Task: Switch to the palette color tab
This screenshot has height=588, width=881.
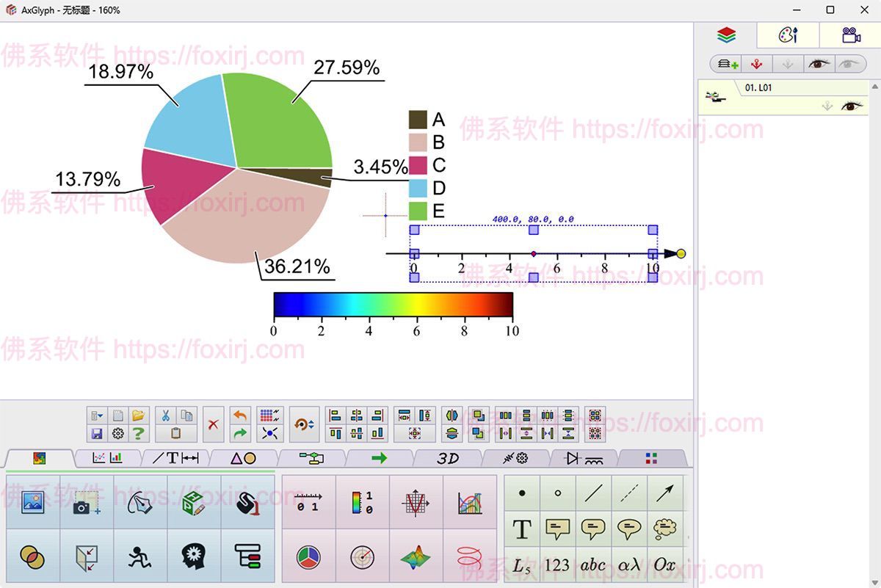Action: pos(788,35)
